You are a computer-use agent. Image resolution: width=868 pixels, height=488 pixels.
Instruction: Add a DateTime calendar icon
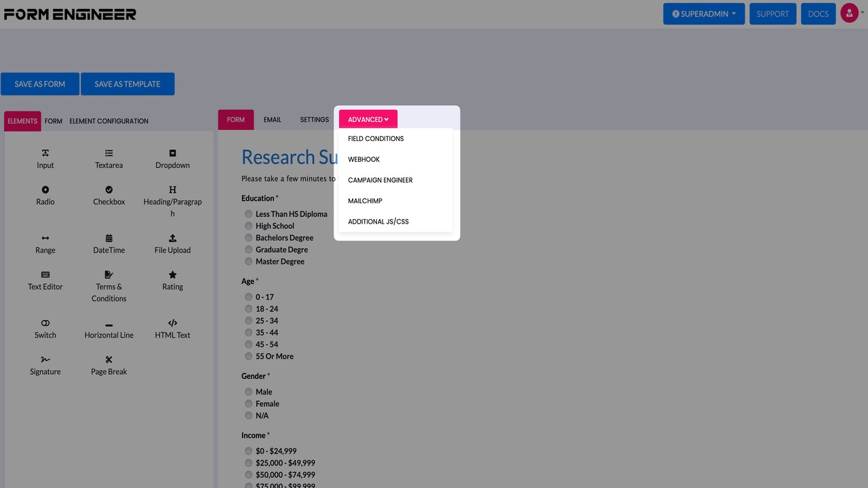[109, 238]
